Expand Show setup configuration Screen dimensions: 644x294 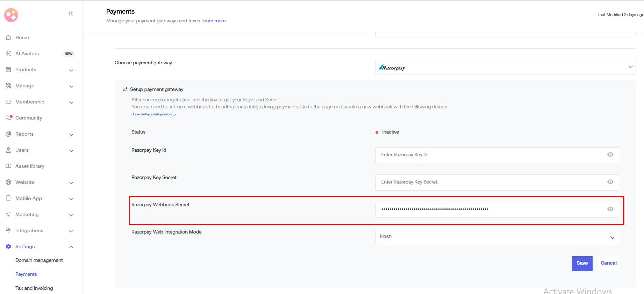click(x=153, y=114)
